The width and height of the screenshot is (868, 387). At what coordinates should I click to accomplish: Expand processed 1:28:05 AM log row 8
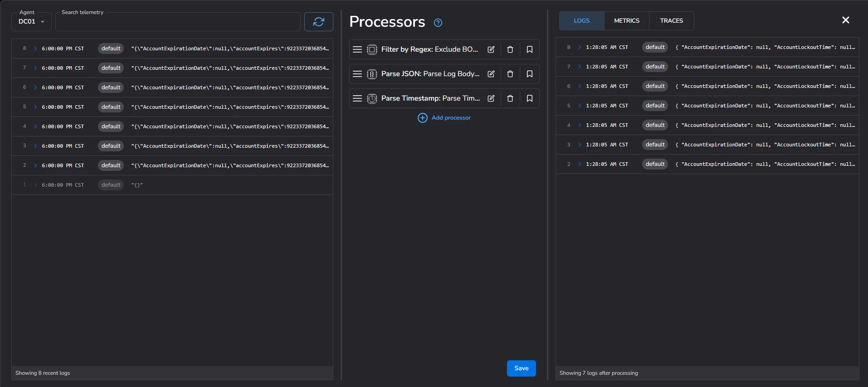point(579,47)
